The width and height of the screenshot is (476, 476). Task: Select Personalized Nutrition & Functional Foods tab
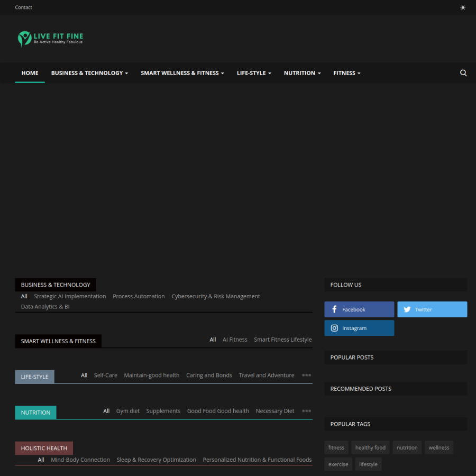click(x=257, y=460)
